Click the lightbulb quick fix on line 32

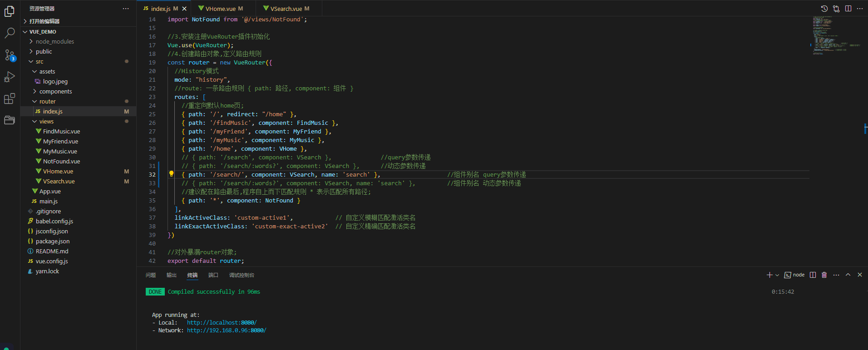171,174
